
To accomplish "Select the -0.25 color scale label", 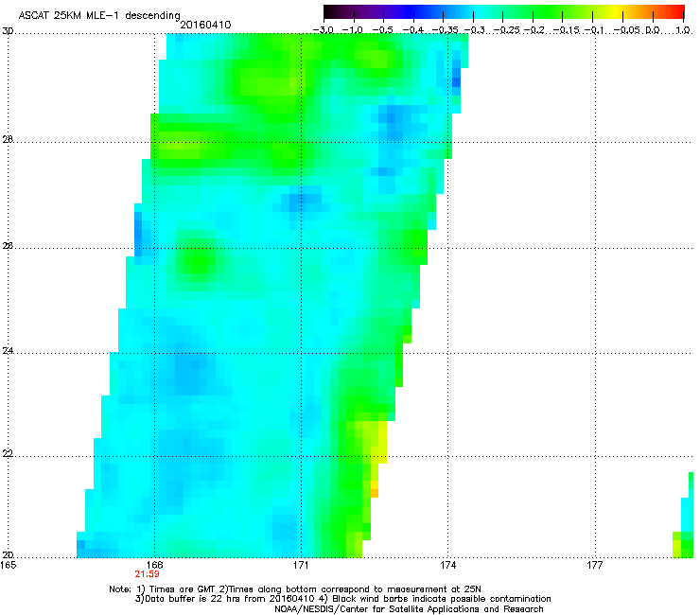I will click(507, 30).
